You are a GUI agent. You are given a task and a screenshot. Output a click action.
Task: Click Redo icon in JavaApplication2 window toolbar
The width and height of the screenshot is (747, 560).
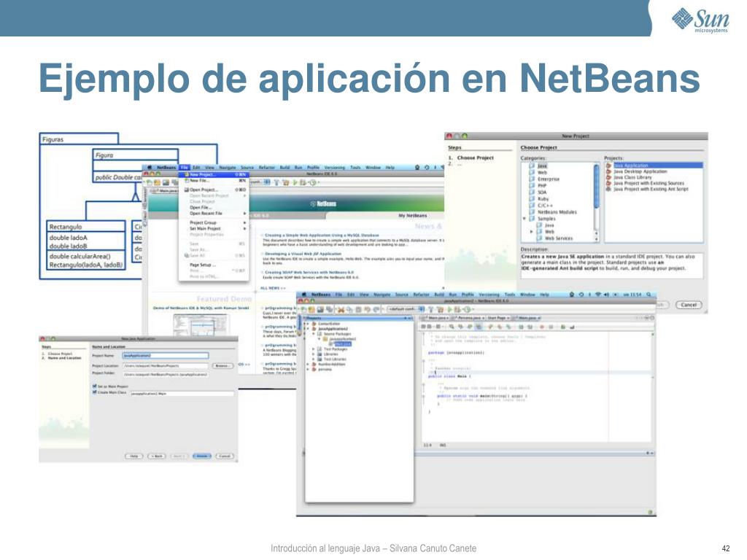[376, 309]
